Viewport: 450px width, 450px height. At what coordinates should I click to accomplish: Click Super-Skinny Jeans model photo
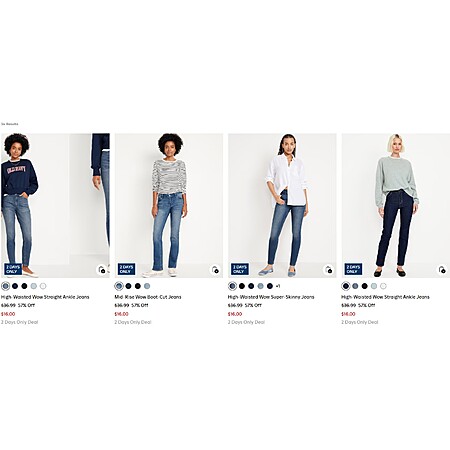pos(282,206)
